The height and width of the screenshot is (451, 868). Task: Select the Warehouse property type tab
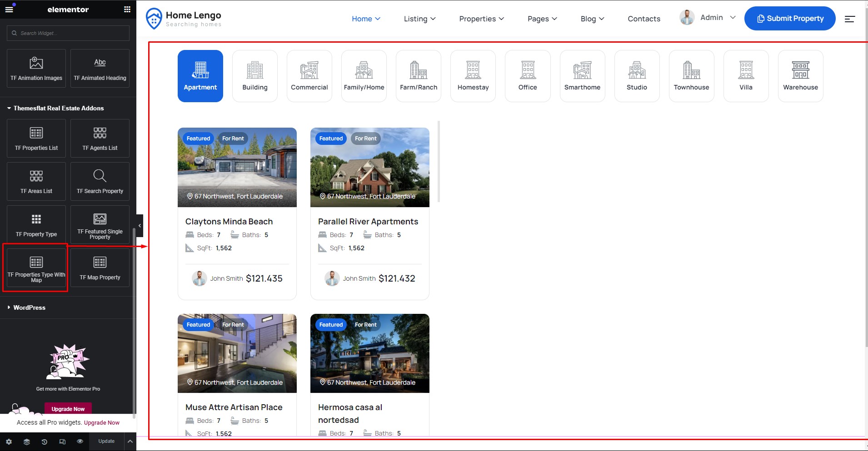pos(801,76)
